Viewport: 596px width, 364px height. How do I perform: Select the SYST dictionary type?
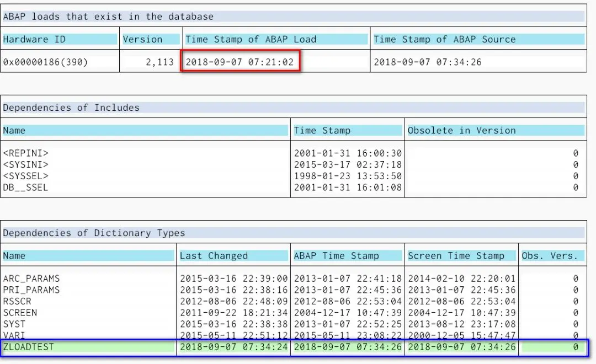click(x=14, y=324)
